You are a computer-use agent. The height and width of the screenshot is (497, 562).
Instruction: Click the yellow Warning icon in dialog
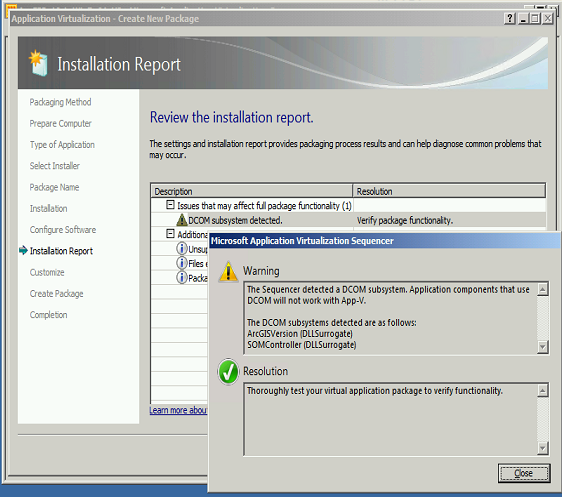[228, 272]
